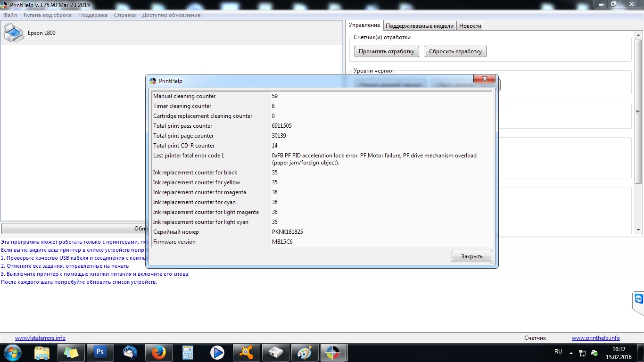Select the Epson L800 name text

pos(41,33)
